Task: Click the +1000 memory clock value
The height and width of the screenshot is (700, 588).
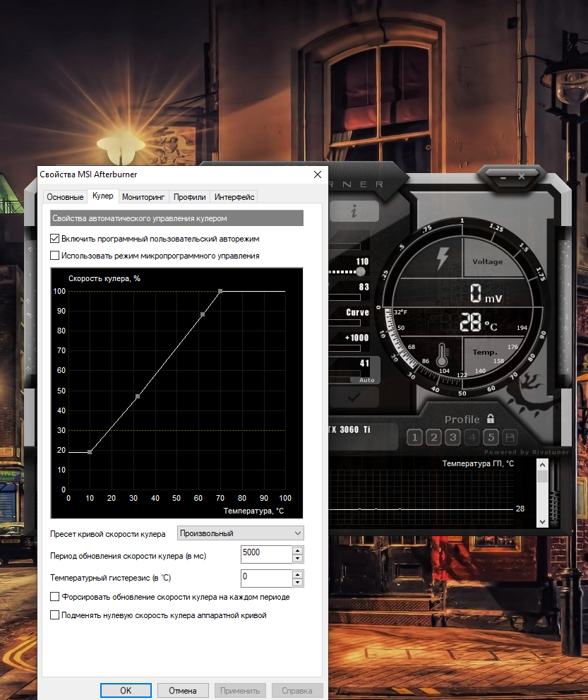Action: click(357, 338)
